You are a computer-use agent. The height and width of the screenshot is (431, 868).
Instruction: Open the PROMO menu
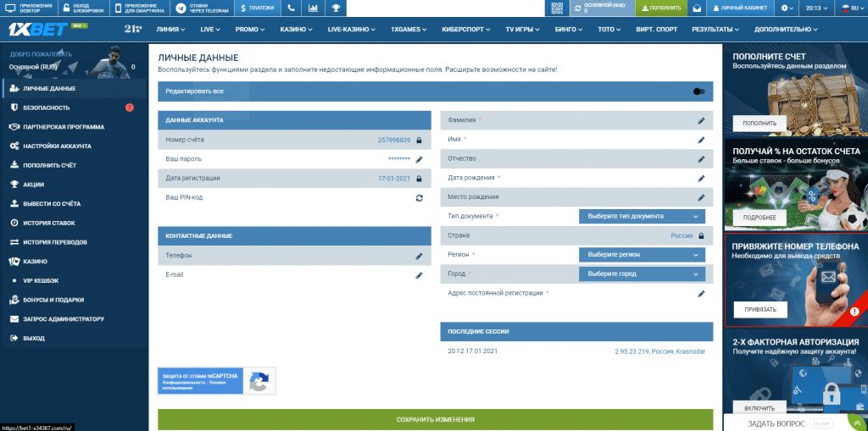[250, 30]
